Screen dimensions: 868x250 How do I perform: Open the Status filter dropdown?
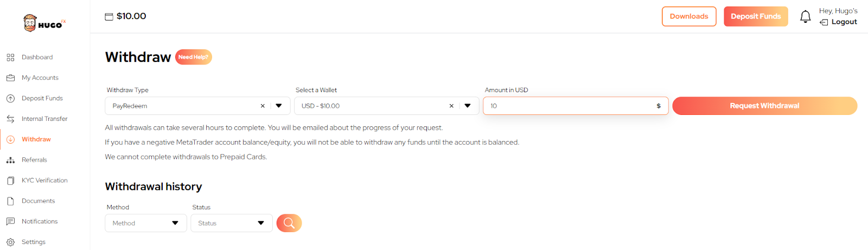[x=231, y=223]
